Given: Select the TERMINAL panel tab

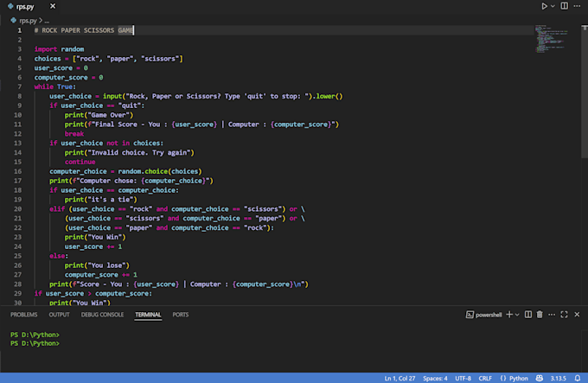Looking at the screenshot, I should click(148, 315).
